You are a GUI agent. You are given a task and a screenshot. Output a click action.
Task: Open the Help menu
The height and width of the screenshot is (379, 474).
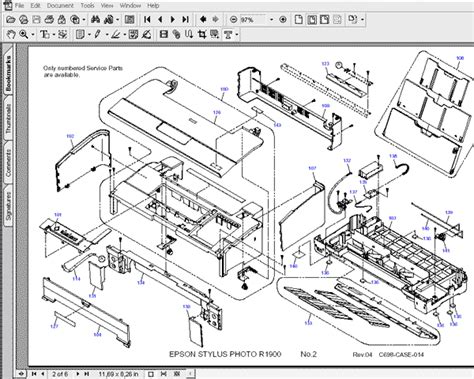coord(153,6)
